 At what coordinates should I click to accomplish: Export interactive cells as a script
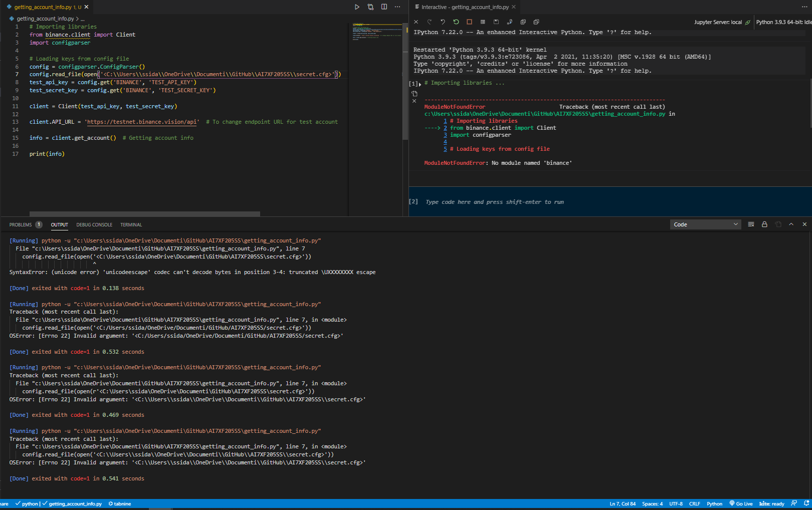[510, 22]
